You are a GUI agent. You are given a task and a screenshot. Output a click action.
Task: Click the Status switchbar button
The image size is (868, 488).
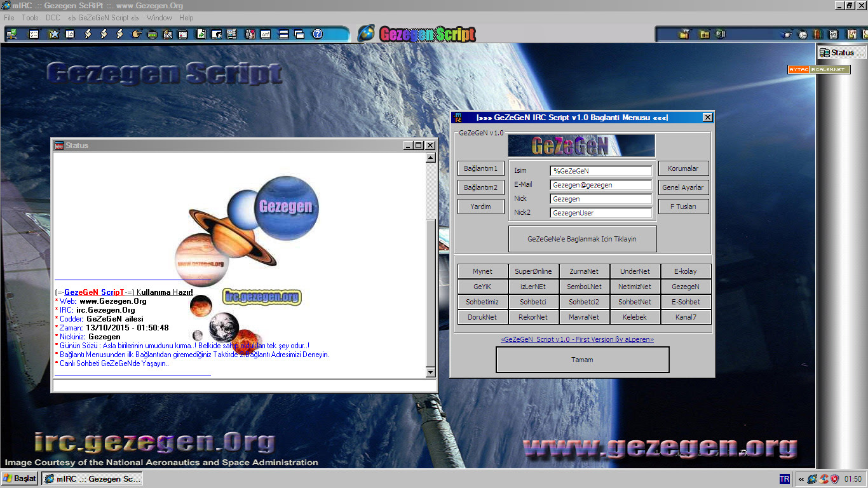click(842, 53)
